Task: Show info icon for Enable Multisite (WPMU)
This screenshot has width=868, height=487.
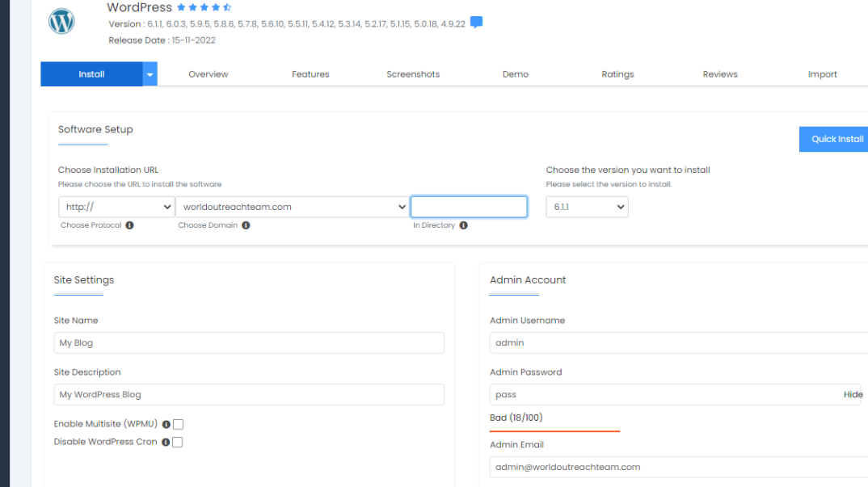Action: point(166,425)
